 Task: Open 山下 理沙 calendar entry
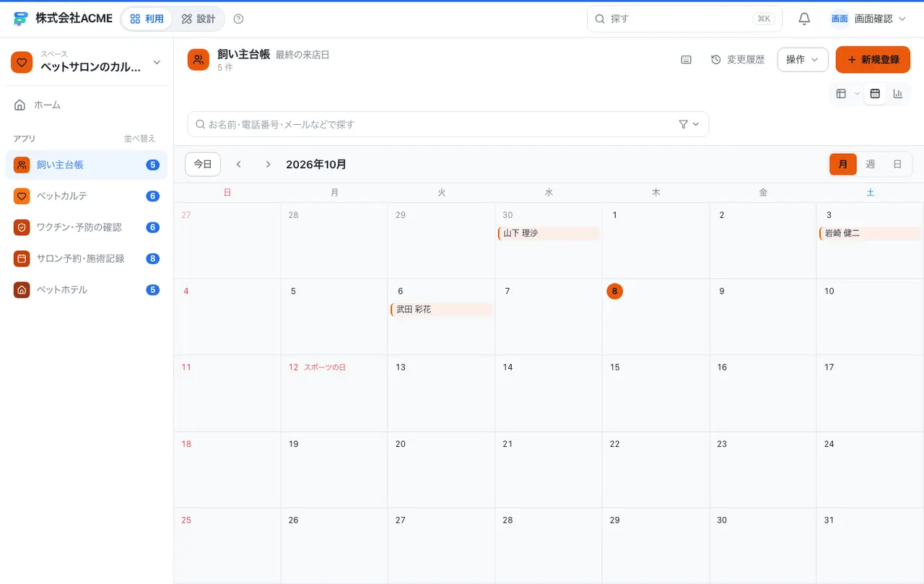click(549, 233)
